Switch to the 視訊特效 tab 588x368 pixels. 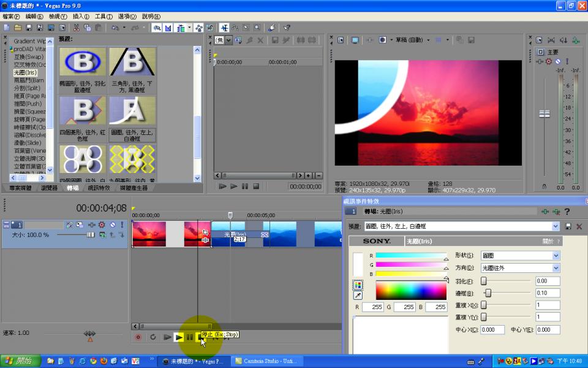click(99, 188)
